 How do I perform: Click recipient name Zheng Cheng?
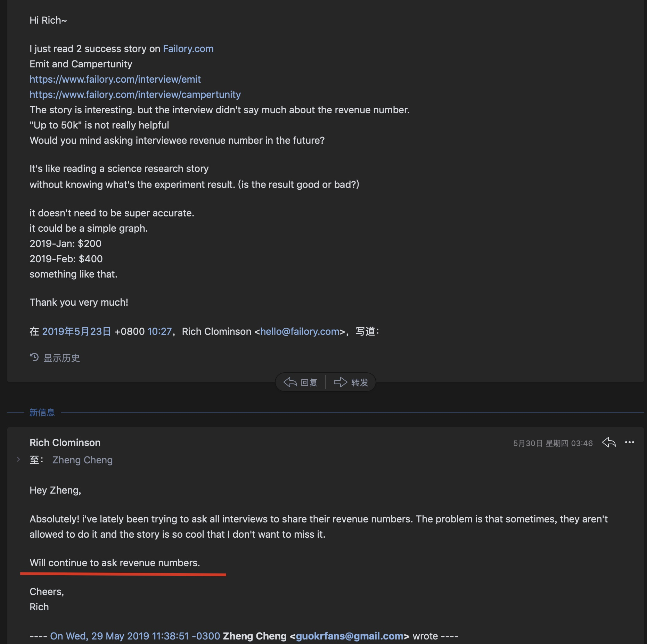point(82,460)
